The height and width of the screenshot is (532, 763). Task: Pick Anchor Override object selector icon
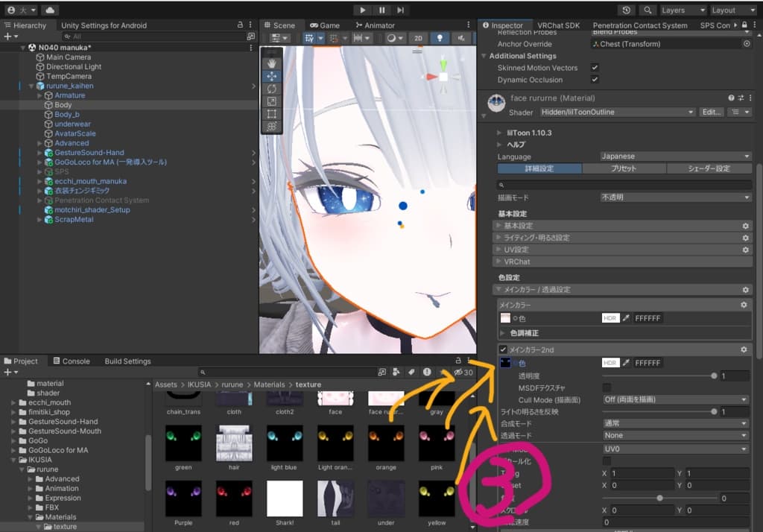tap(747, 44)
